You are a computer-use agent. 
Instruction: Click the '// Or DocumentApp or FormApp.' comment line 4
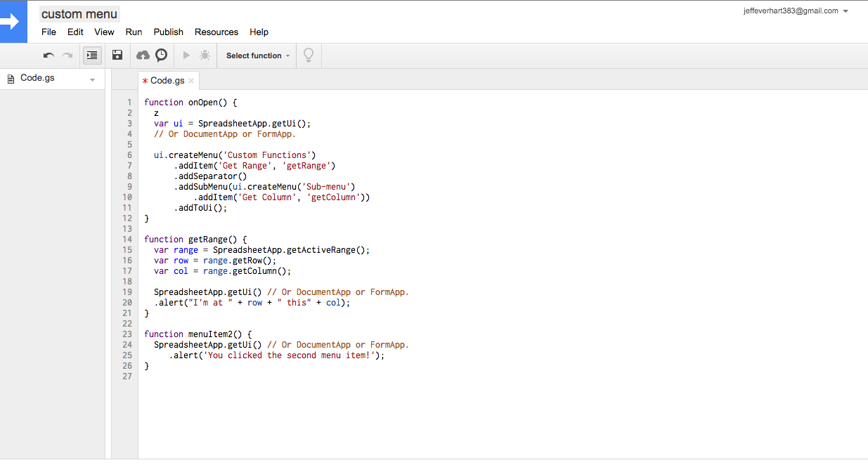point(225,134)
